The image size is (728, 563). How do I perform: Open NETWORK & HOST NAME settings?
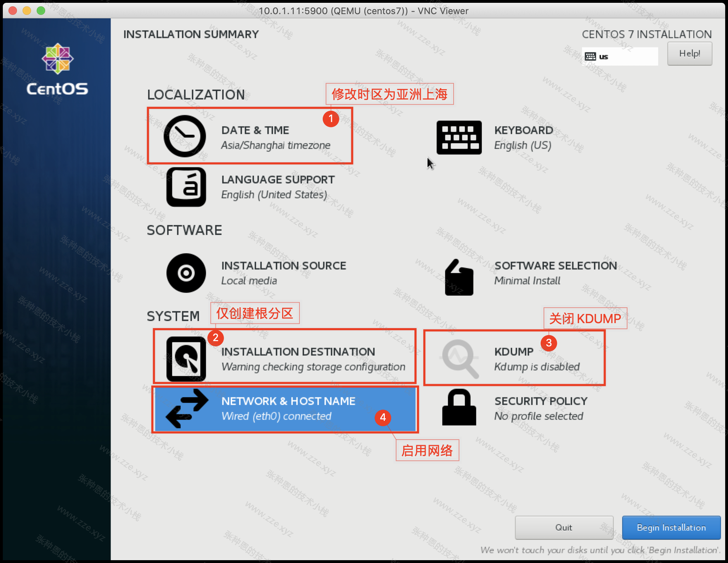[x=288, y=401]
